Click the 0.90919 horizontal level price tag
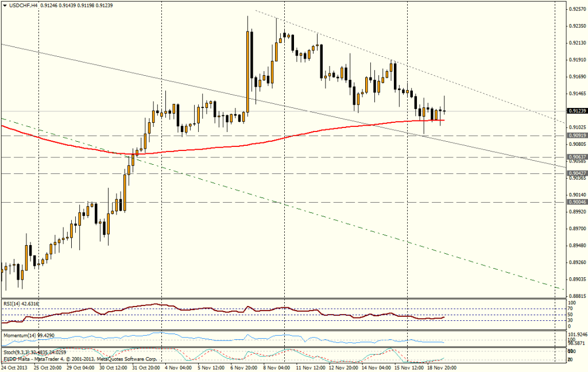The image size is (588, 372). click(x=576, y=135)
